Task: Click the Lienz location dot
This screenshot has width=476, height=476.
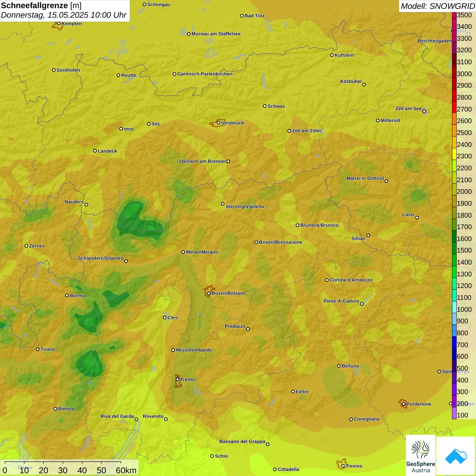Action: [x=417, y=217]
